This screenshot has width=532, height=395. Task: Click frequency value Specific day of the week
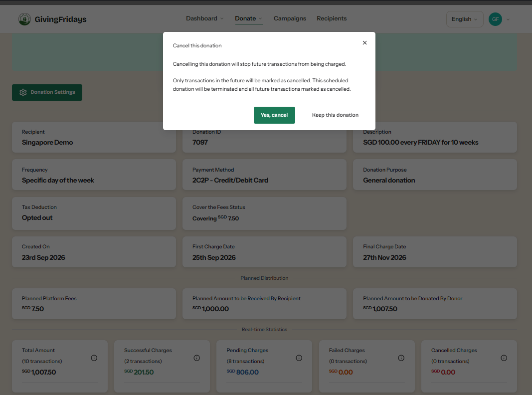[58, 181]
